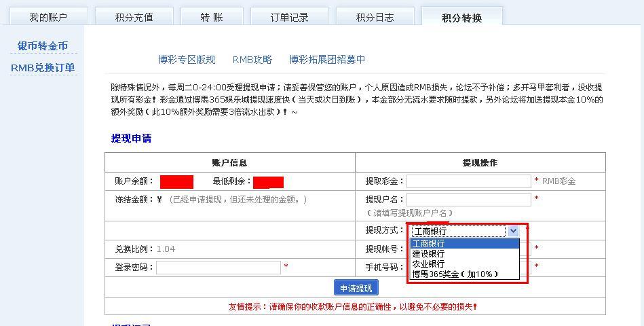Open the 博彩拓展团招募中 link
The width and height of the screenshot is (644, 326).
(x=327, y=60)
